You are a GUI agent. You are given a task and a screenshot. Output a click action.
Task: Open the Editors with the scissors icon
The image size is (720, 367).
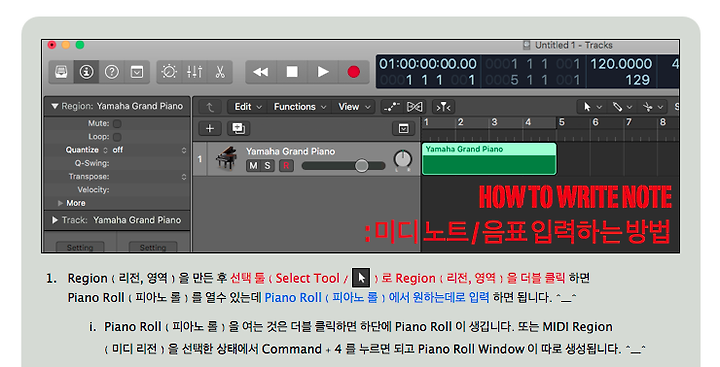point(219,72)
